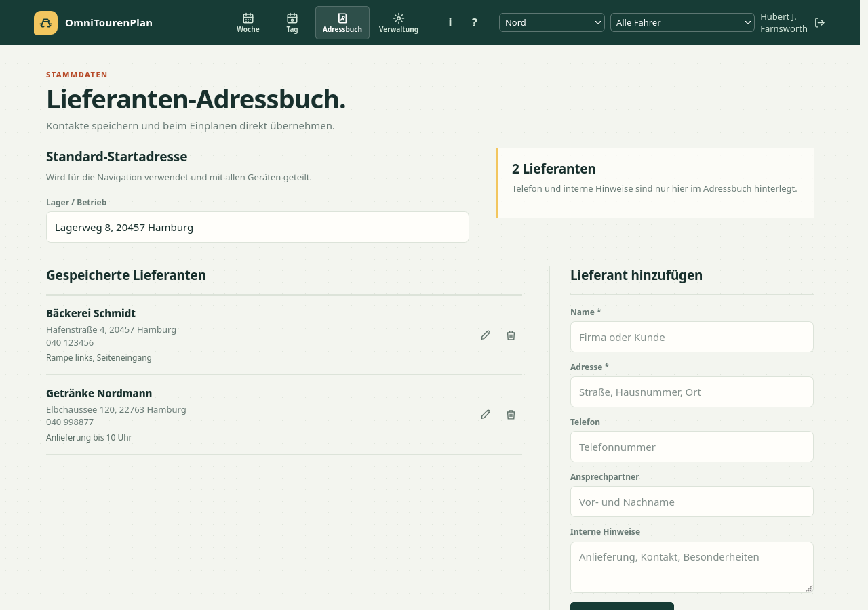Click address 'Elbchaussee 120, 22763 Hamburg'
Image resolution: width=868 pixels, height=610 pixels.
pyautogui.click(x=116, y=409)
